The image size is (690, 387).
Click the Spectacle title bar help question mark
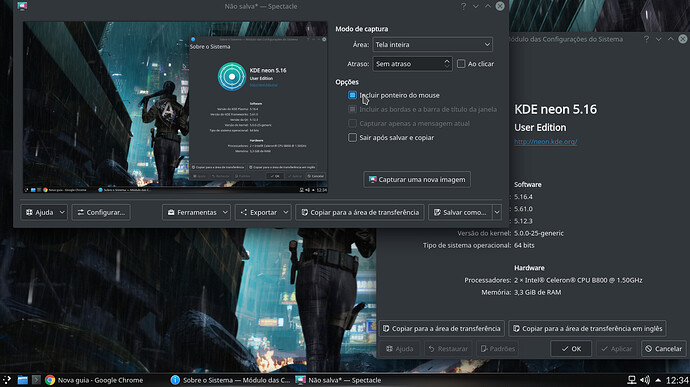tap(463, 6)
